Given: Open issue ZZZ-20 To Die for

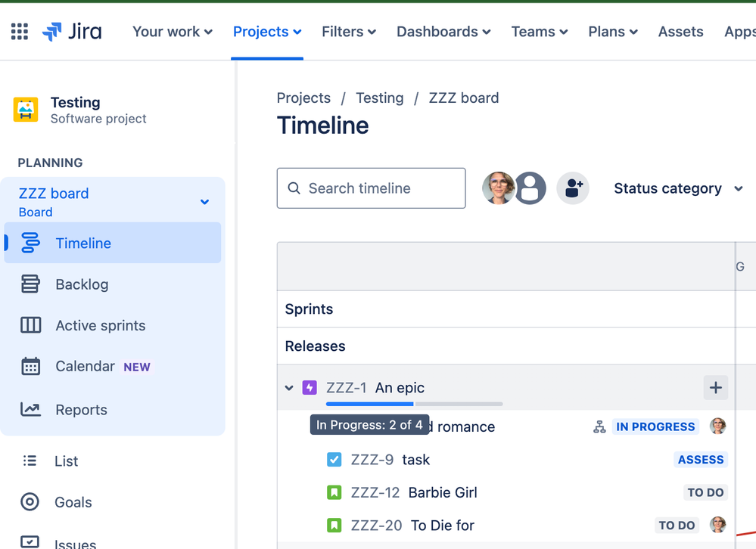Looking at the screenshot, I should coord(412,526).
